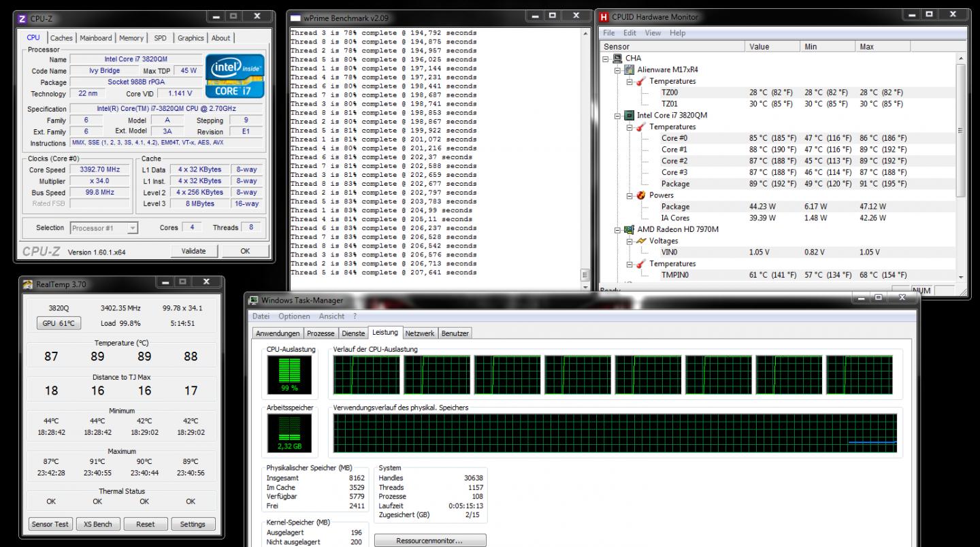This screenshot has height=547, width=980.
Task: Click the RealTemp title bar icon
Action: (x=28, y=284)
